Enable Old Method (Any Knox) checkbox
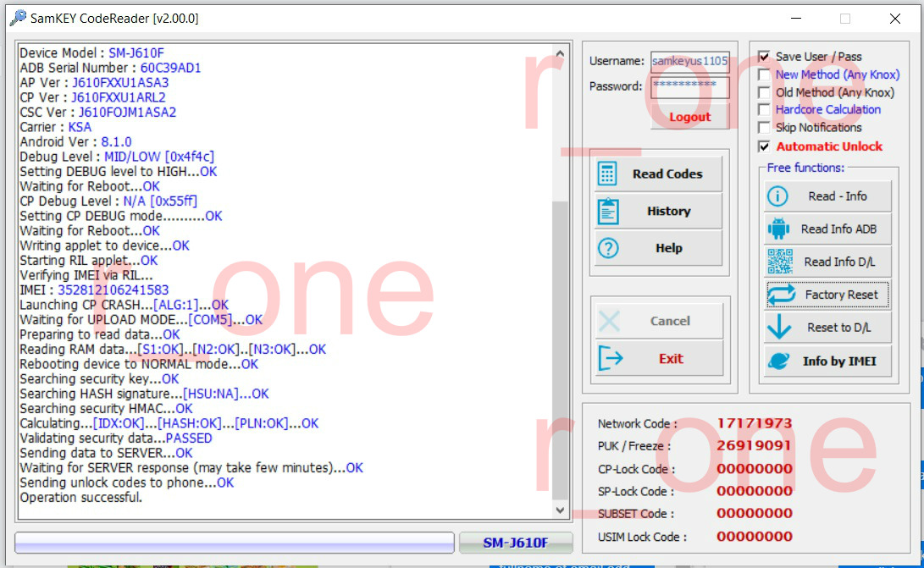This screenshot has width=924, height=568. pos(764,92)
